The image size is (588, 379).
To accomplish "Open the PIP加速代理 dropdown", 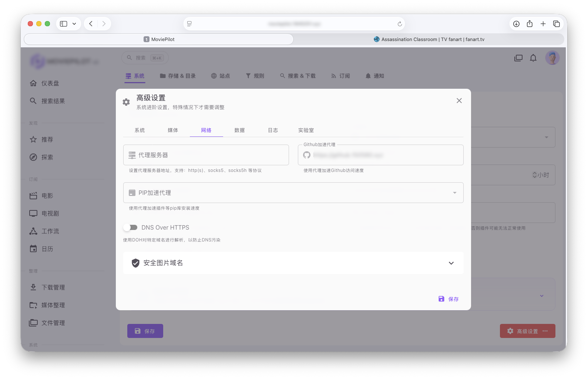I will (x=293, y=193).
